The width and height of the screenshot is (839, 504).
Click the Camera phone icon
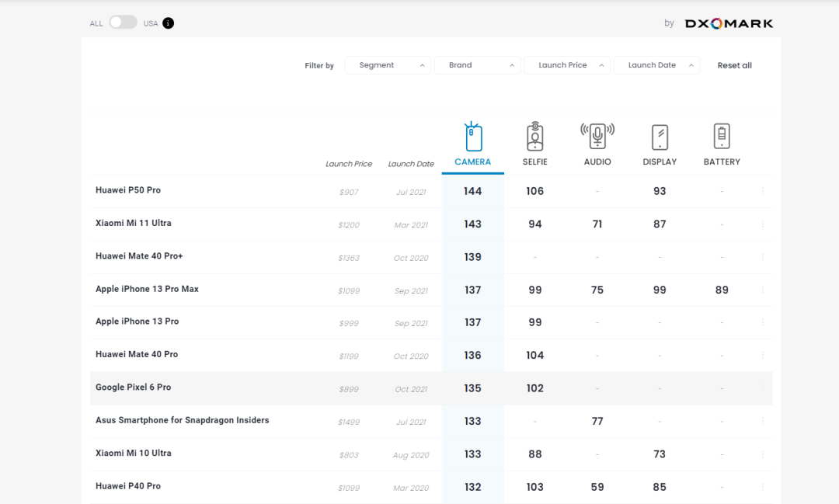(x=473, y=137)
